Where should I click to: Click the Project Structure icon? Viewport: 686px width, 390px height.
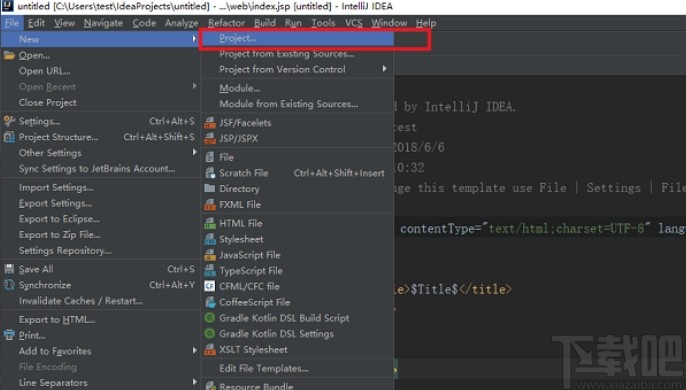coord(9,137)
